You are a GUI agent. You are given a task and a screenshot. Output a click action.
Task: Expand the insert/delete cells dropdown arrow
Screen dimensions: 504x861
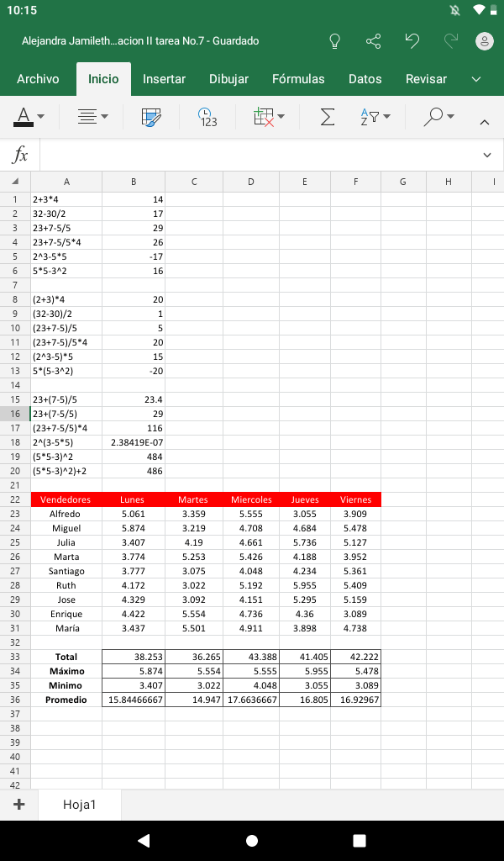(x=281, y=116)
